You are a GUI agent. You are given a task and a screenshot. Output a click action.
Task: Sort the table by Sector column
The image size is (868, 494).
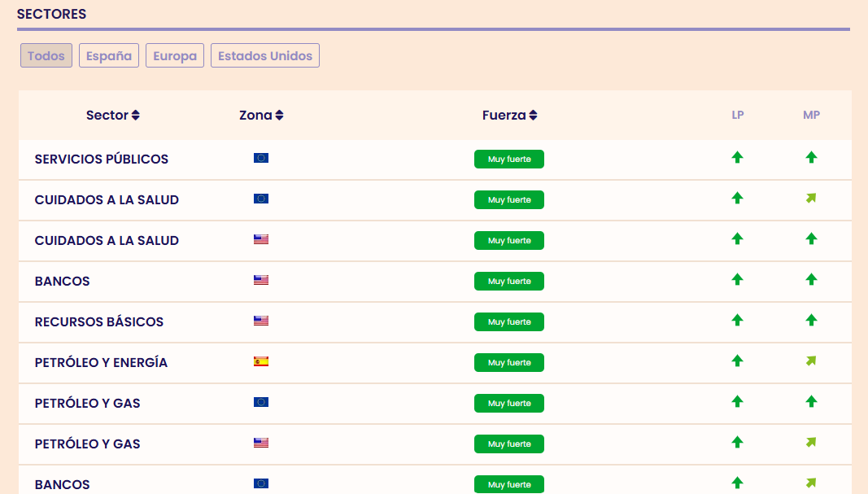[113, 116]
